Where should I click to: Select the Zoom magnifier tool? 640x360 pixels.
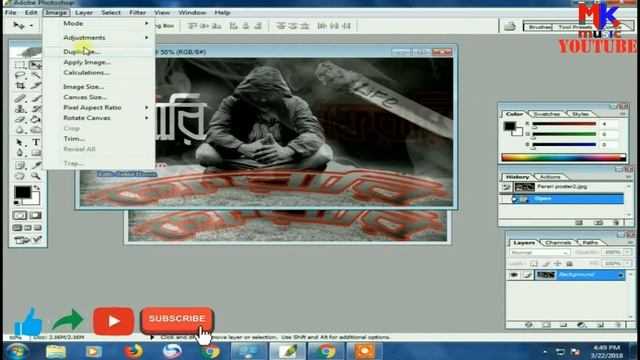tap(36, 176)
